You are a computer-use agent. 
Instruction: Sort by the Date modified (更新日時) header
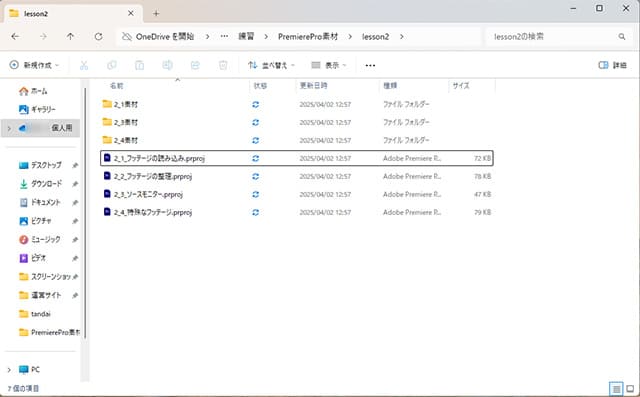tap(313, 86)
